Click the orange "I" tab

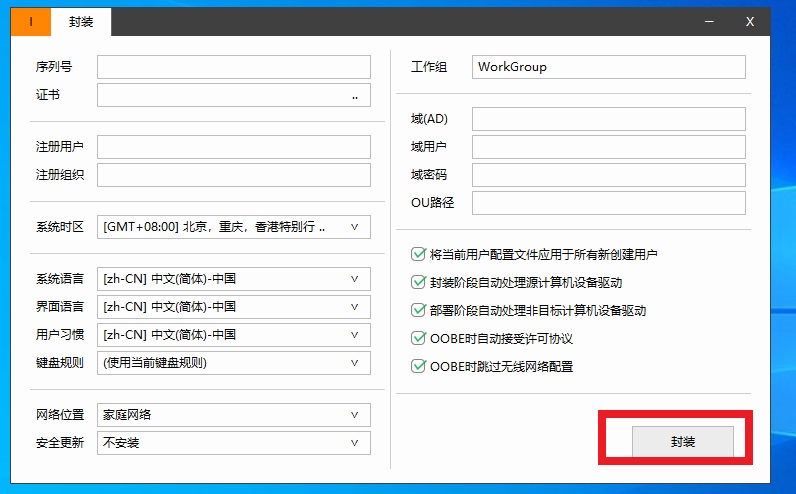(30, 22)
